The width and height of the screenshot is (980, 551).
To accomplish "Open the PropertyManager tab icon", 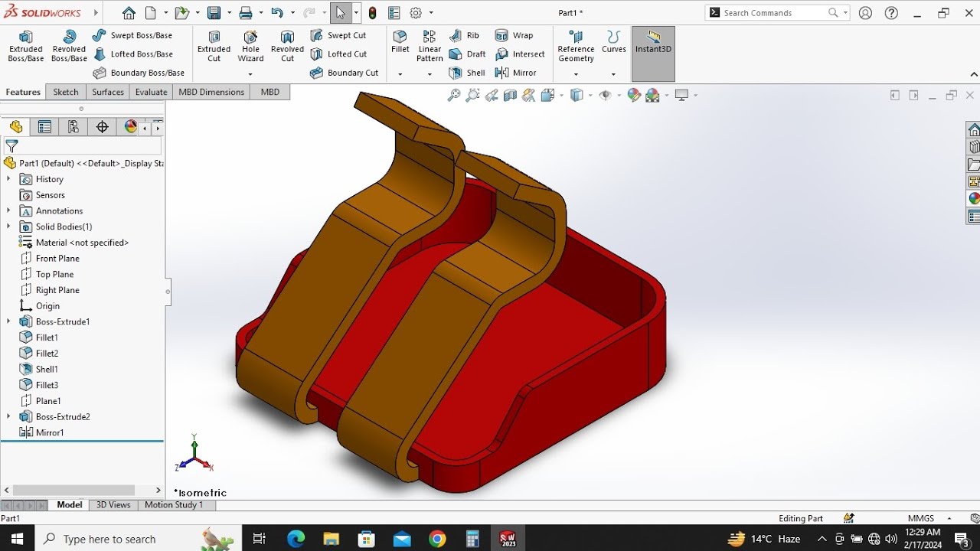I will point(44,127).
